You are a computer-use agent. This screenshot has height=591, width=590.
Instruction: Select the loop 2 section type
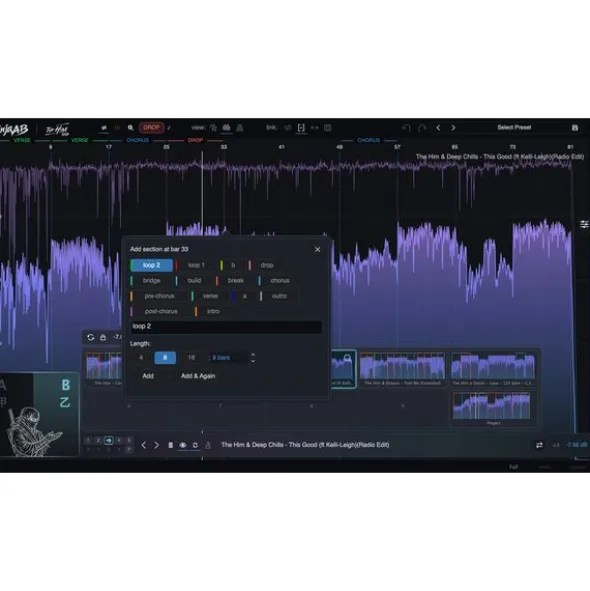152,265
